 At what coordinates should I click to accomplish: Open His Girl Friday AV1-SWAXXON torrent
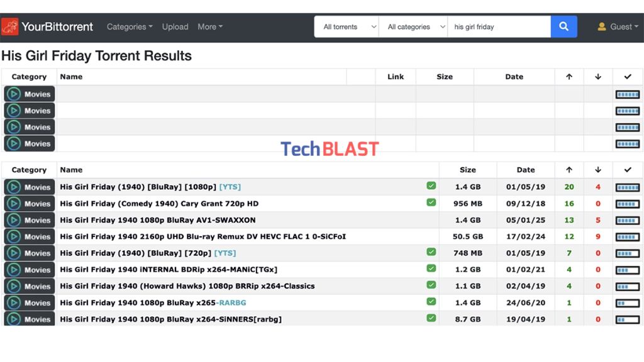click(158, 220)
